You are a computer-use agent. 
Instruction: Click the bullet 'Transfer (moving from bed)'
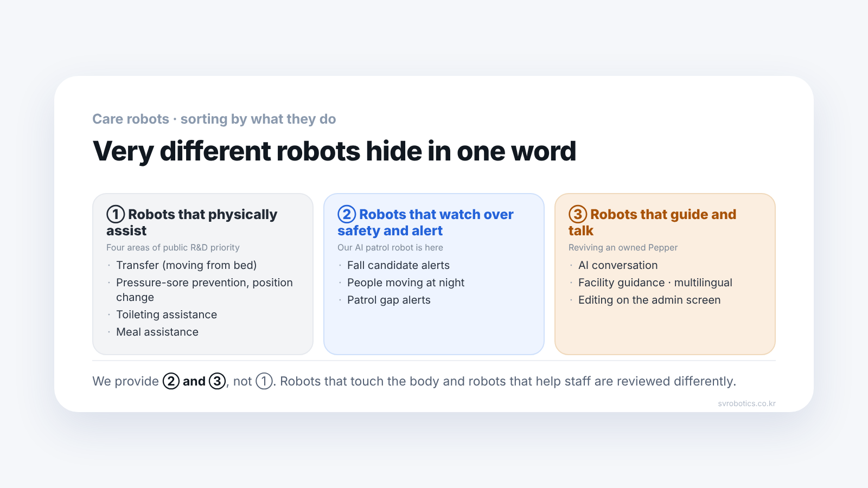187,265
